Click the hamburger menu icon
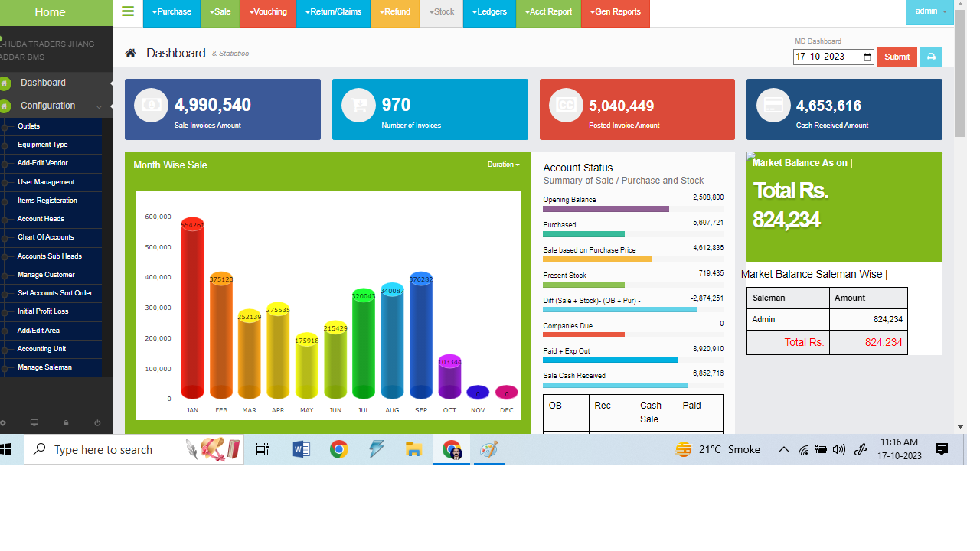 pos(127,11)
